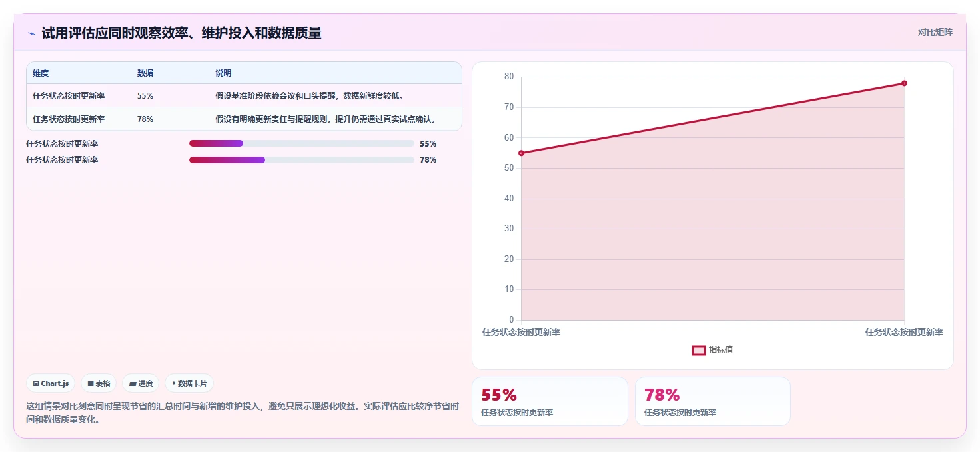Click the 数据卡片 chip

(x=189, y=383)
